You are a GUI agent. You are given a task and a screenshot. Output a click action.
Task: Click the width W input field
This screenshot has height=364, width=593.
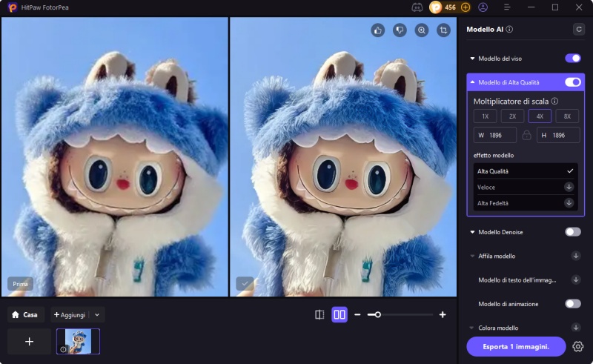click(x=495, y=135)
